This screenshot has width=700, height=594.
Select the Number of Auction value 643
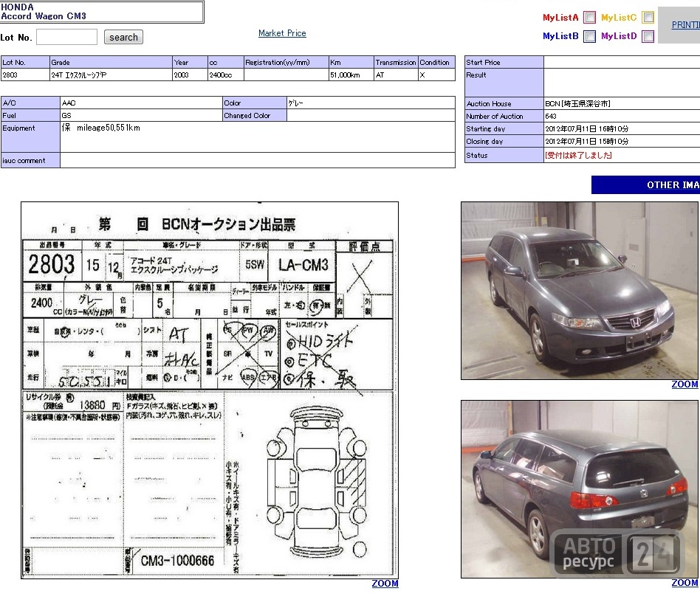pyautogui.click(x=551, y=116)
